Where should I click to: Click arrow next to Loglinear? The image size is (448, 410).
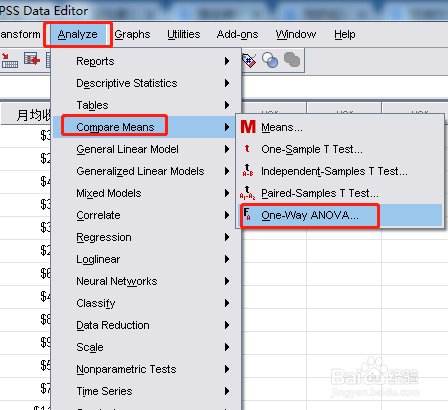[227, 259]
